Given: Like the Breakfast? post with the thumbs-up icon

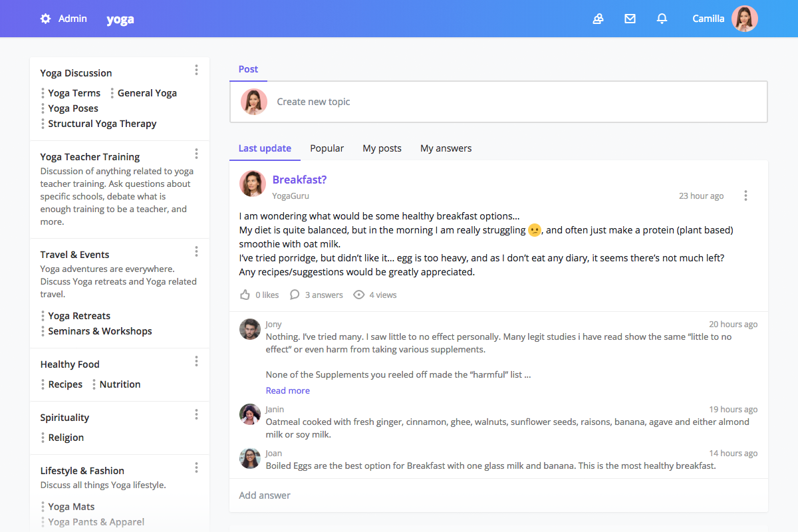Looking at the screenshot, I should [245, 294].
